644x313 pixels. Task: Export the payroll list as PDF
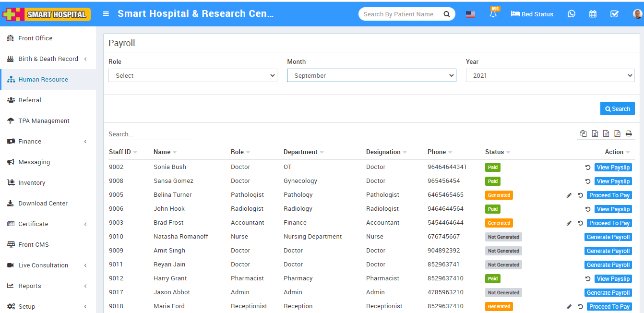tap(617, 133)
